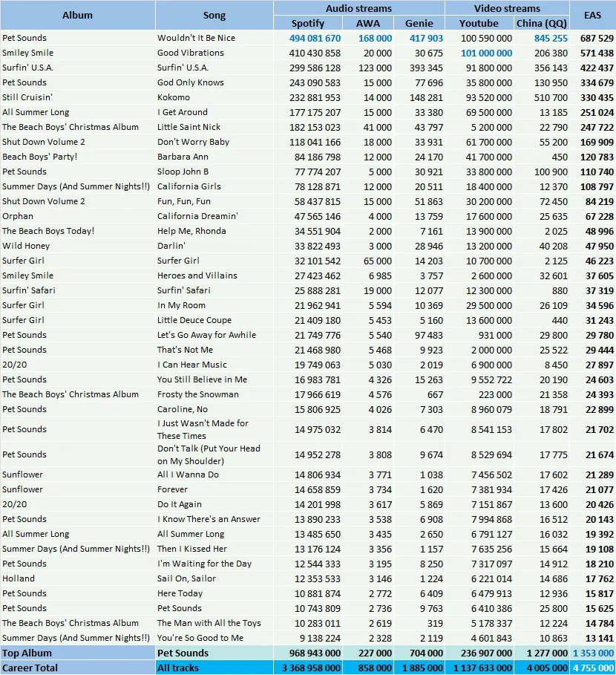Image resolution: width=616 pixels, height=675 pixels.
Task: Click the Audio streams group header
Action: point(358,8)
